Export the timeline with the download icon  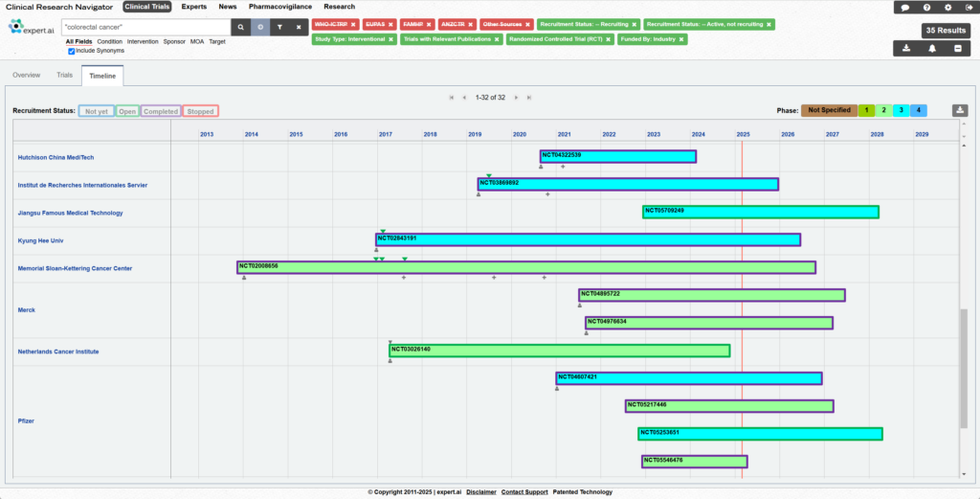960,110
